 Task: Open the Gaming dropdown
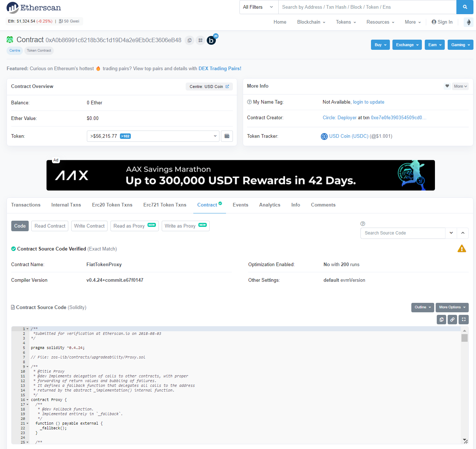coord(460,45)
